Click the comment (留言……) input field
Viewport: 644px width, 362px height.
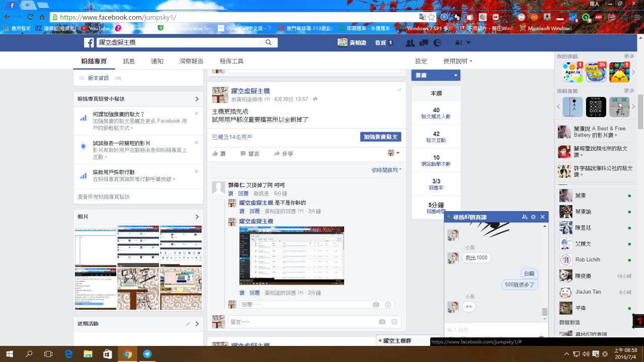coord(303,322)
